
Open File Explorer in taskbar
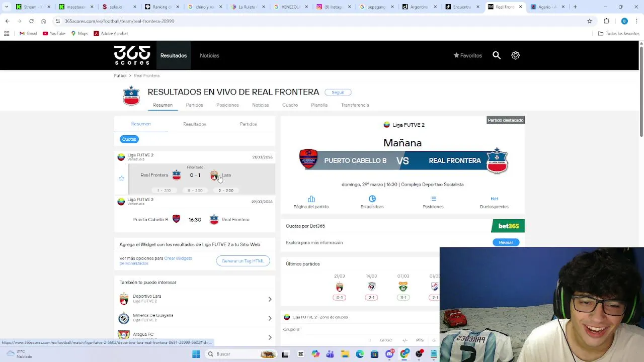[x=345, y=354]
